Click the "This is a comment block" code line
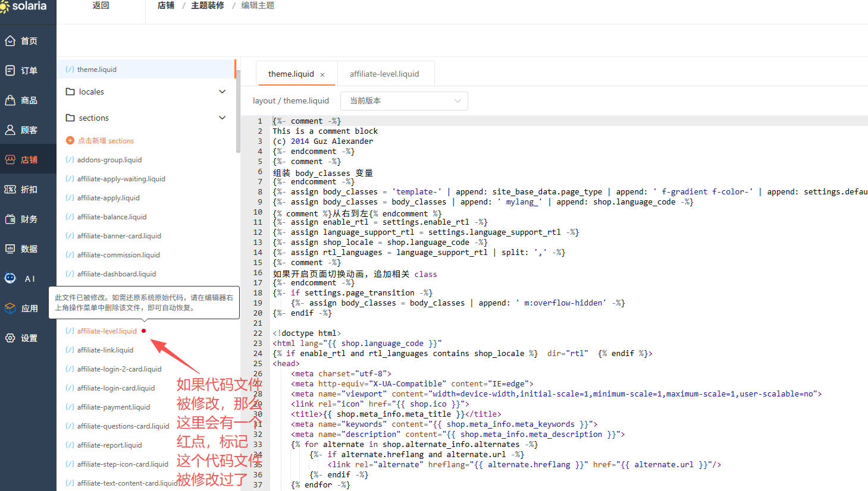Screen dimensions: 868x491 click(325, 131)
